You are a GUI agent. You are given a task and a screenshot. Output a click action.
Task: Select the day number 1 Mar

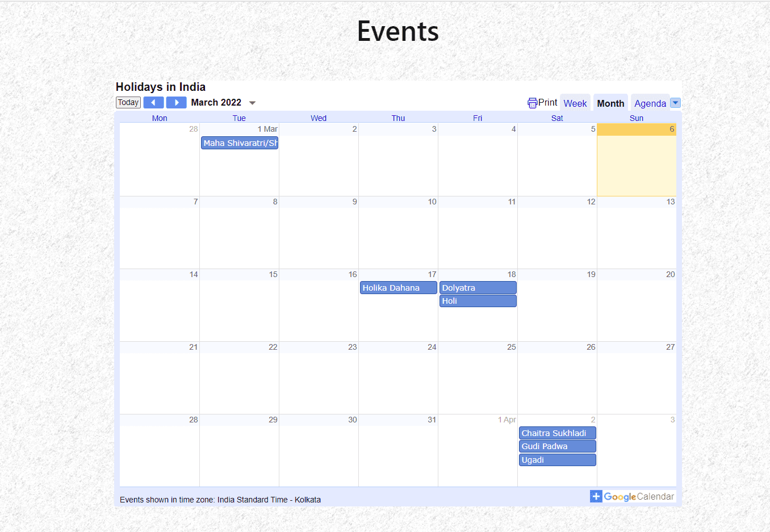(x=267, y=129)
